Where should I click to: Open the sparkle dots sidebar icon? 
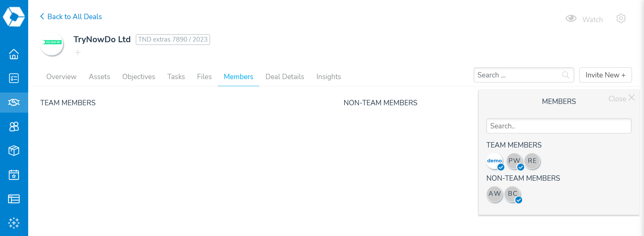[14, 223]
